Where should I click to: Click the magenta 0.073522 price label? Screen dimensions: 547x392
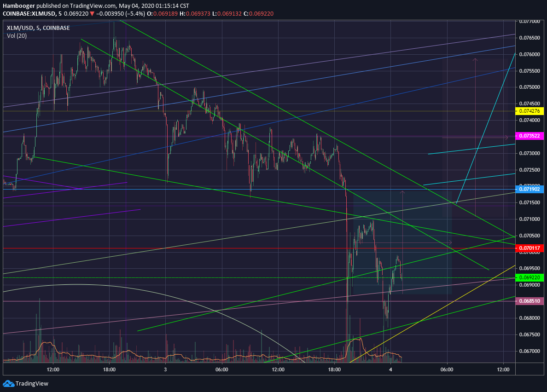click(x=529, y=136)
